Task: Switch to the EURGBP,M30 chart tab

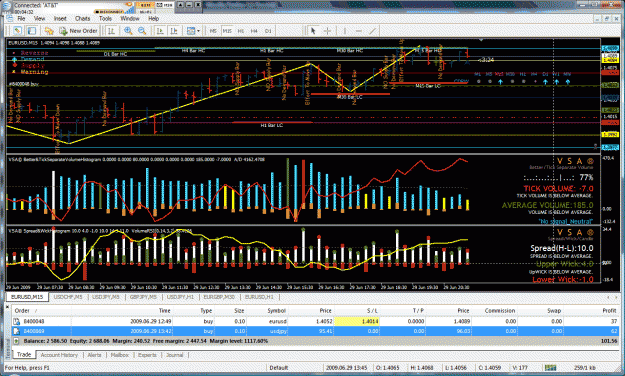Action: coord(219,297)
